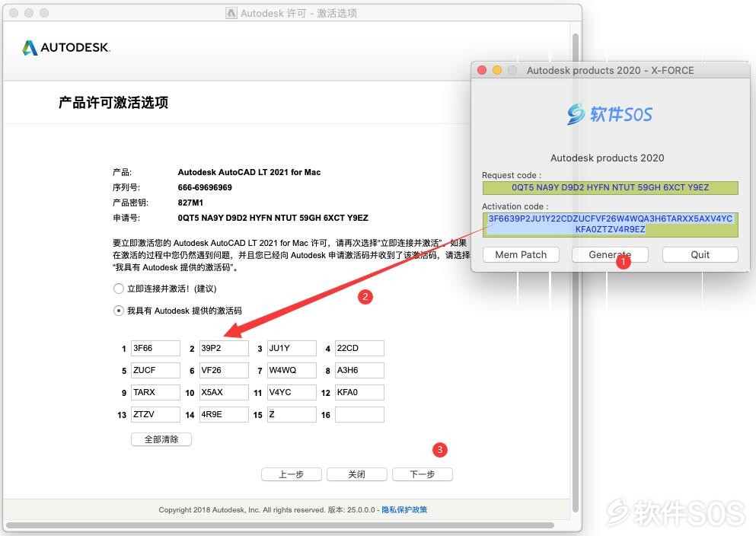756x536 pixels.
Task: Click activation field 5 containing ZUCF
Action: tap(155, 370)
